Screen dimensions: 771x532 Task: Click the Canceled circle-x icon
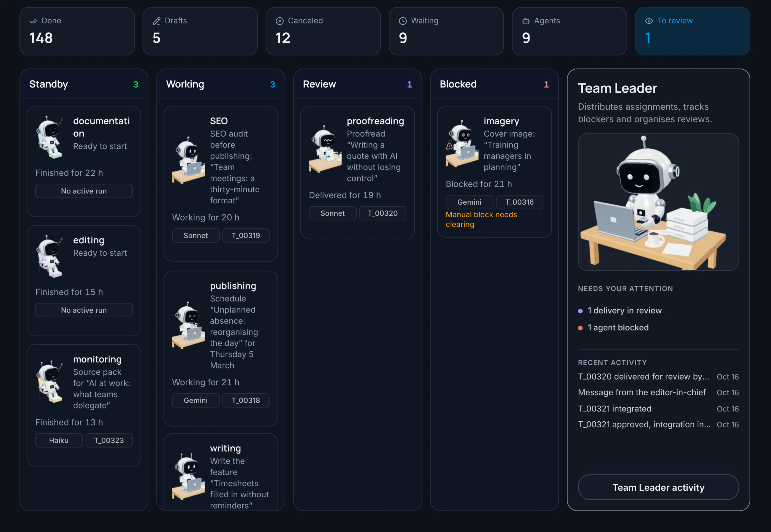pyautogui.click(x=279, y=21)
